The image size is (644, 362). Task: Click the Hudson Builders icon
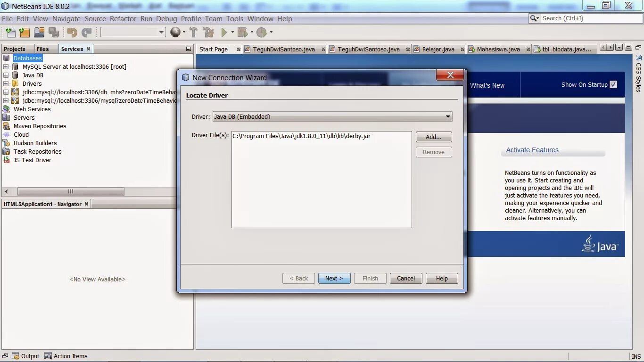point(6,143)
